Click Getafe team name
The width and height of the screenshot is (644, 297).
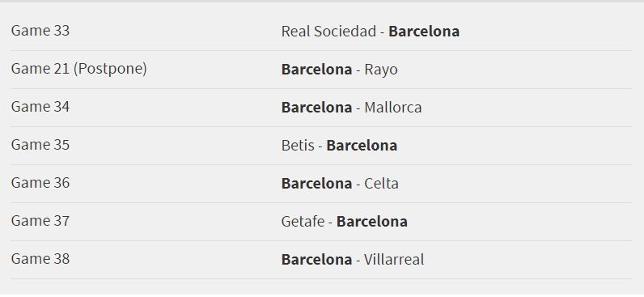point(303,222)
